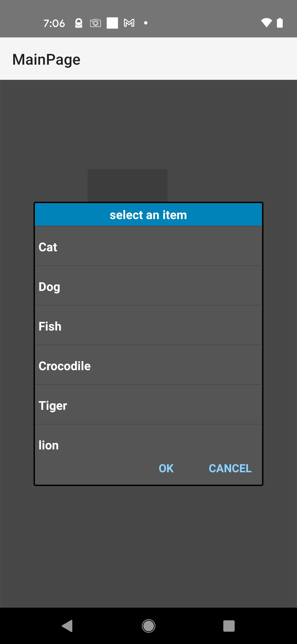Open recent apps square icon

tap(229, 626)
